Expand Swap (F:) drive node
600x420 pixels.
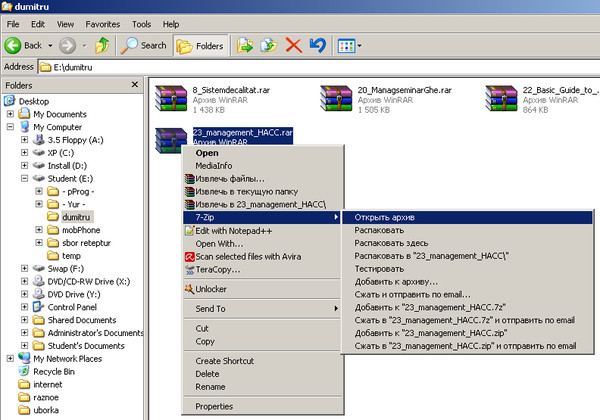tap(24, 269)
